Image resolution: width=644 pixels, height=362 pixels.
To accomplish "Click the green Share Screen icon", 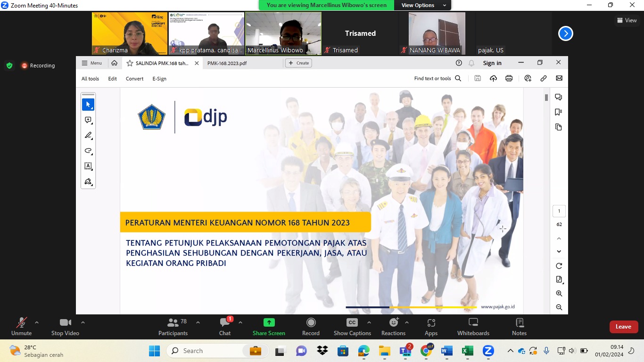I will pos(269,323).
